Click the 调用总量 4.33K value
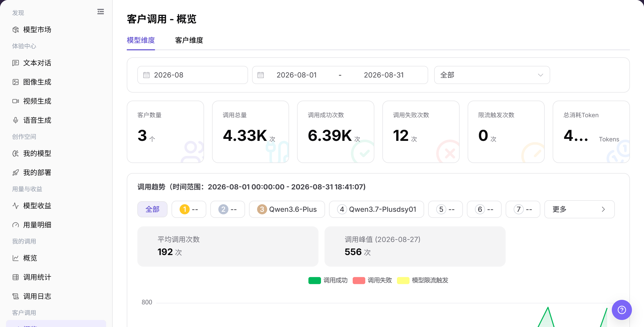This screenshot has width=644, height=327. [245, 136]
